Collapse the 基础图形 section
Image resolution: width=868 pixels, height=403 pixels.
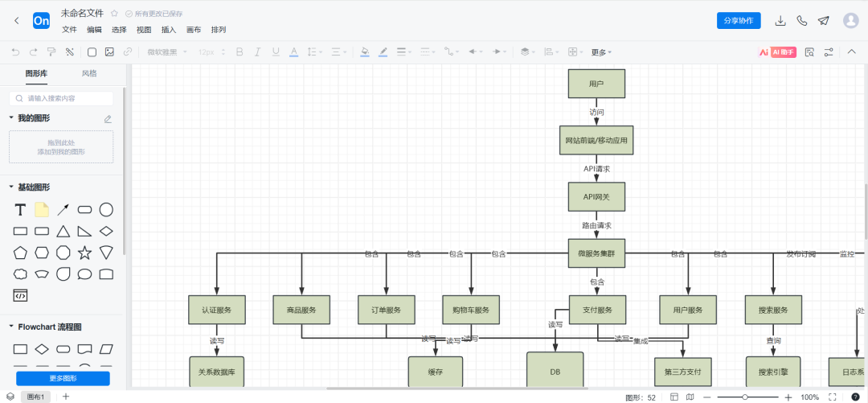(11, 187)
